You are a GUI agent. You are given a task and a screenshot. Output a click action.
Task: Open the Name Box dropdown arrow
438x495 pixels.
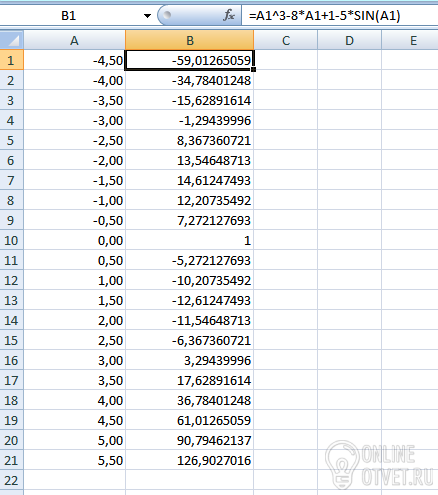coord(147,16)
